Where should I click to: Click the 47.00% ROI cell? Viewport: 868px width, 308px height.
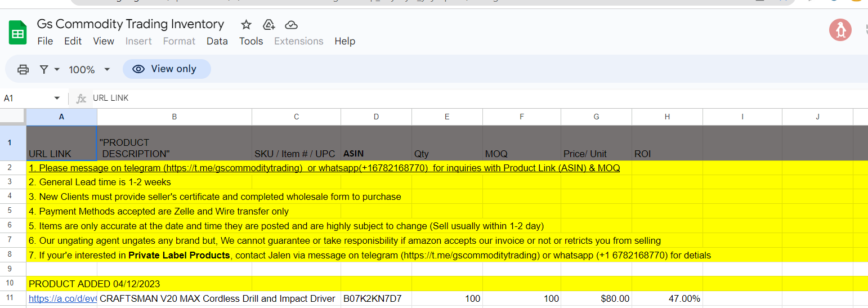click(668, 298)
